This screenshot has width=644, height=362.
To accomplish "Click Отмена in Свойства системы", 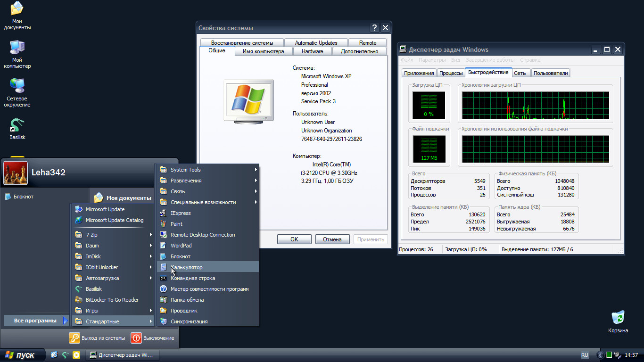I will 332,239.
